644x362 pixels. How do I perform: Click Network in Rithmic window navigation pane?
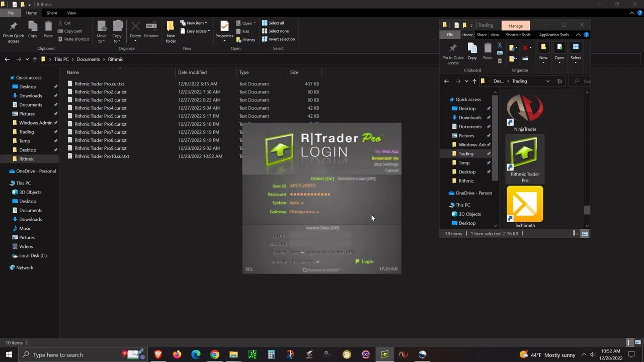(25, 267)
